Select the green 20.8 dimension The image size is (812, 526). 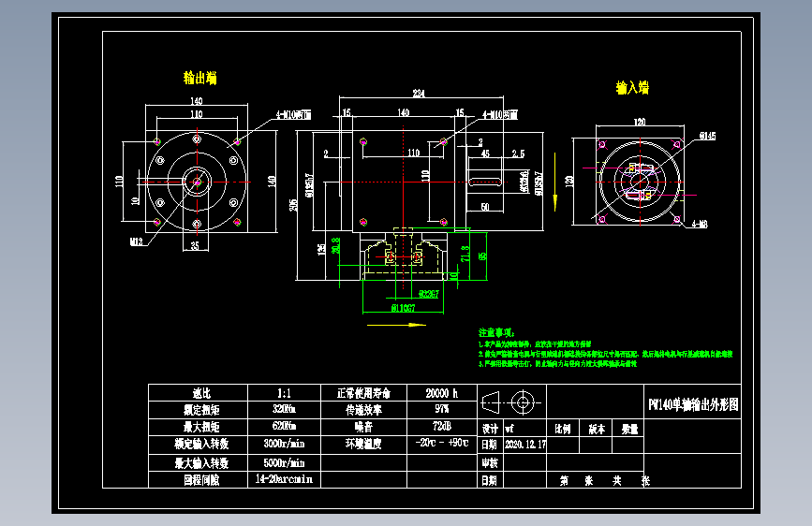336,245
